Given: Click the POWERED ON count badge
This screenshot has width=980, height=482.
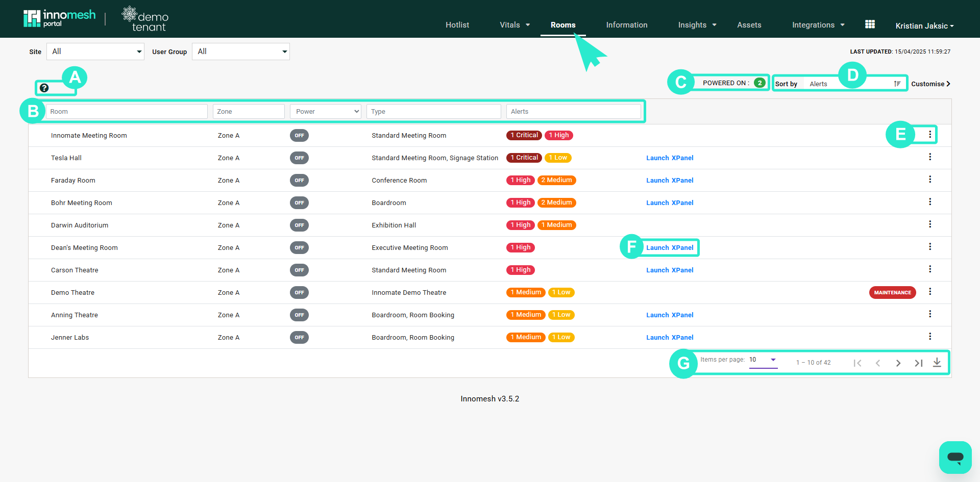Looking at the screenshot, I should pos(759,83).
